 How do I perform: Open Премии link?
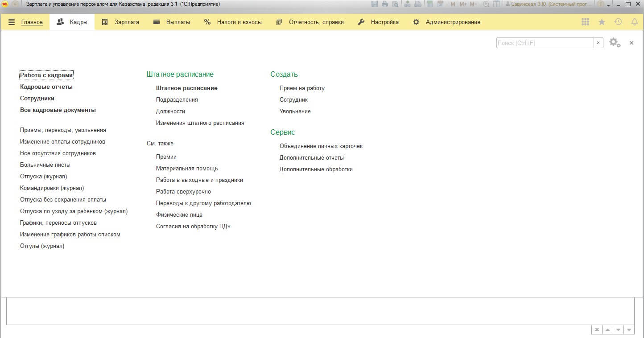pos(166,157)
